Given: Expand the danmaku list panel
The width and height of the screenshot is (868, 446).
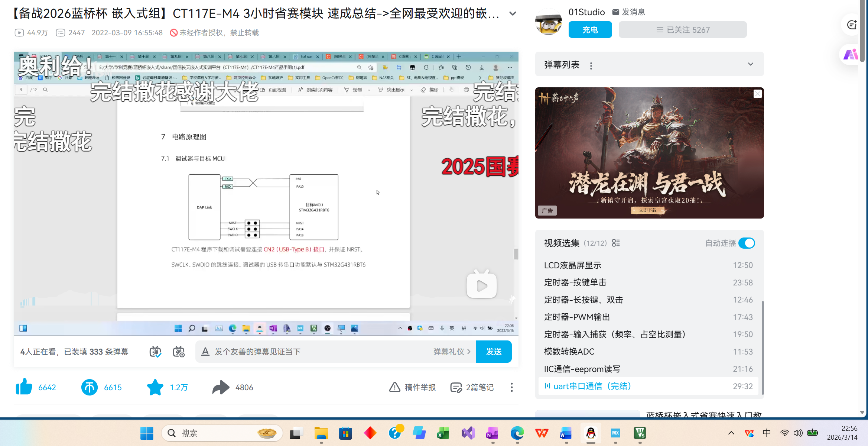Looking at the screenshot, I should click(751, 64).
